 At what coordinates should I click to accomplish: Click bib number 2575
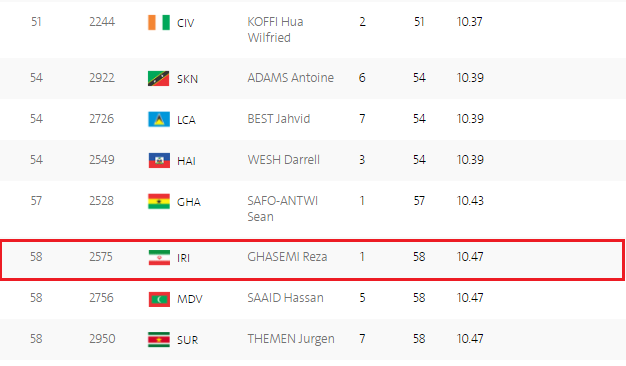101,257
